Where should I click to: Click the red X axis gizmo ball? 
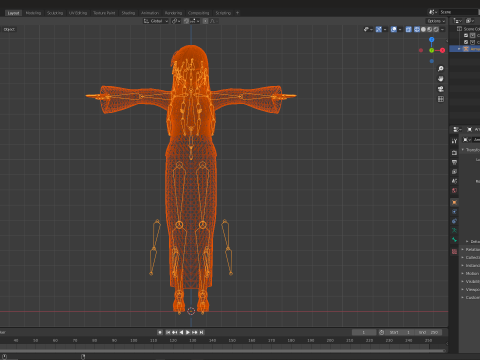point(442,50)
